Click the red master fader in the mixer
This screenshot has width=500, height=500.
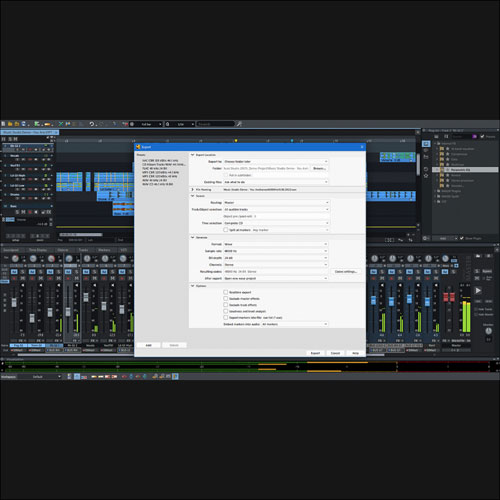[449, 297]
